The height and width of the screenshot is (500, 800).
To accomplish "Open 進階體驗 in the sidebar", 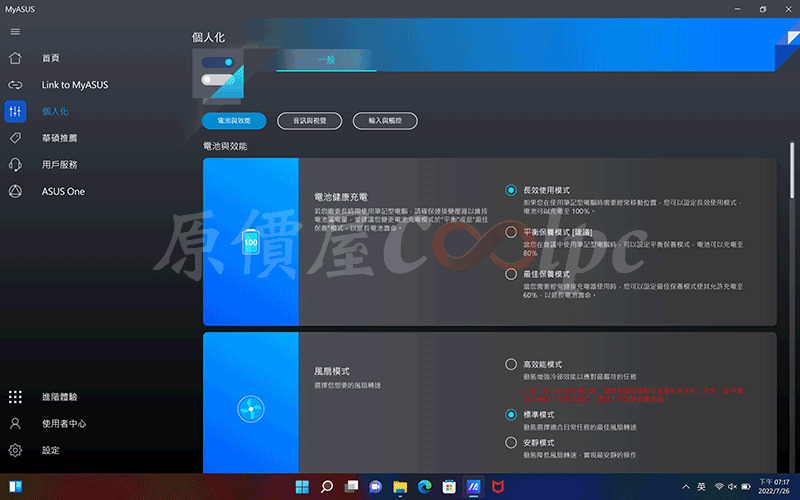I will (x=60, y=396).
